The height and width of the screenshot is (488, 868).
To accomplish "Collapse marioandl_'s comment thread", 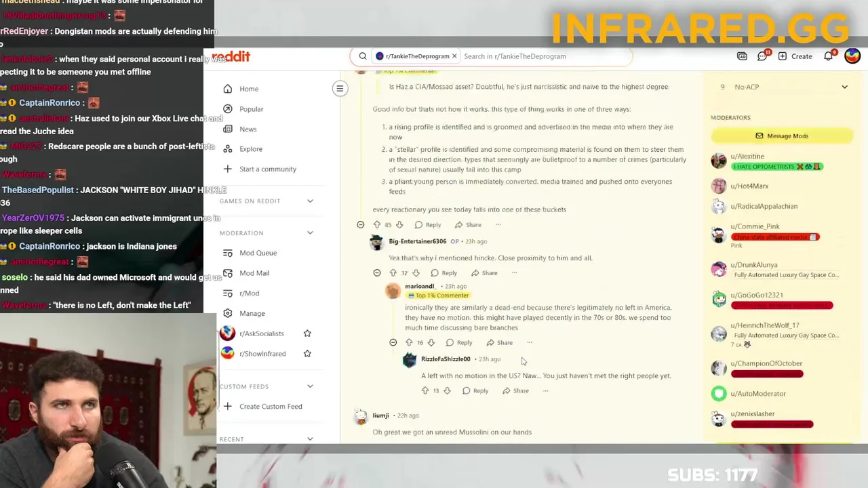I will click(393, 343).
